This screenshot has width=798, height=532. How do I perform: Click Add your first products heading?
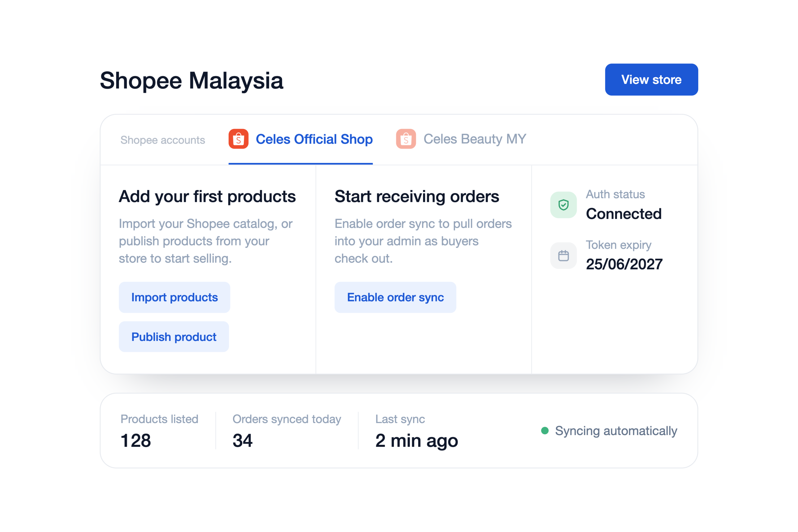tap(207, 196)
